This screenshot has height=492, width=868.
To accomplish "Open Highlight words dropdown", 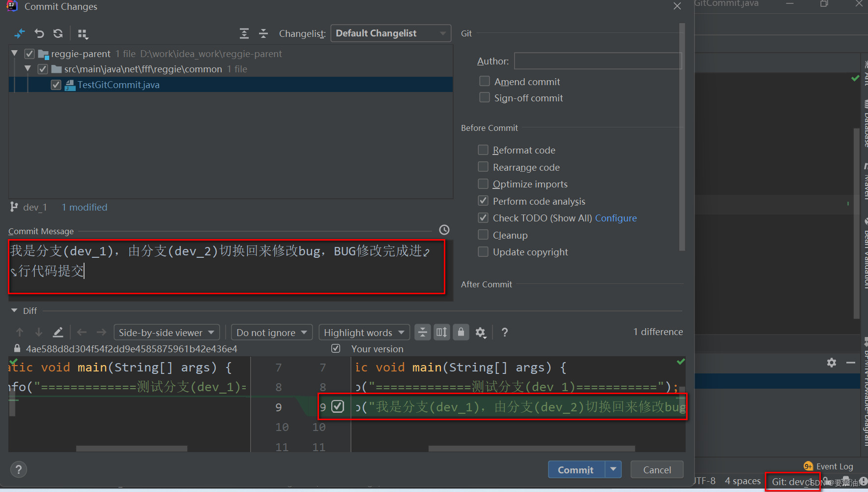I will pyautogui.click(x=364, y=332).
